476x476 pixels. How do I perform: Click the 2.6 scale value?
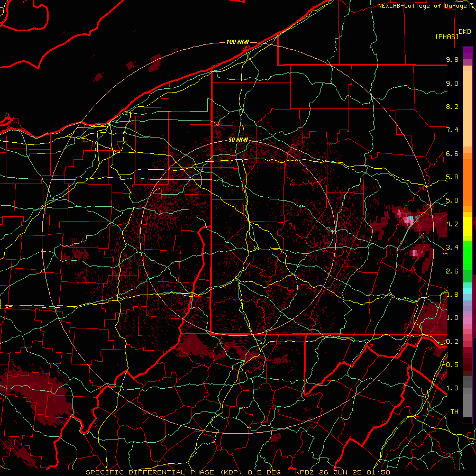point(452,271)
